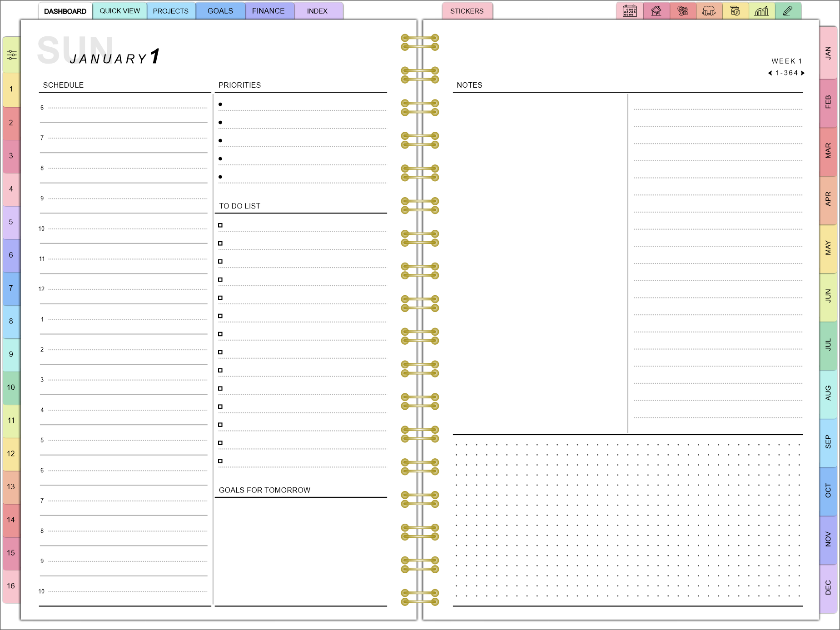Open the music and media icon tab

(682, 11)
